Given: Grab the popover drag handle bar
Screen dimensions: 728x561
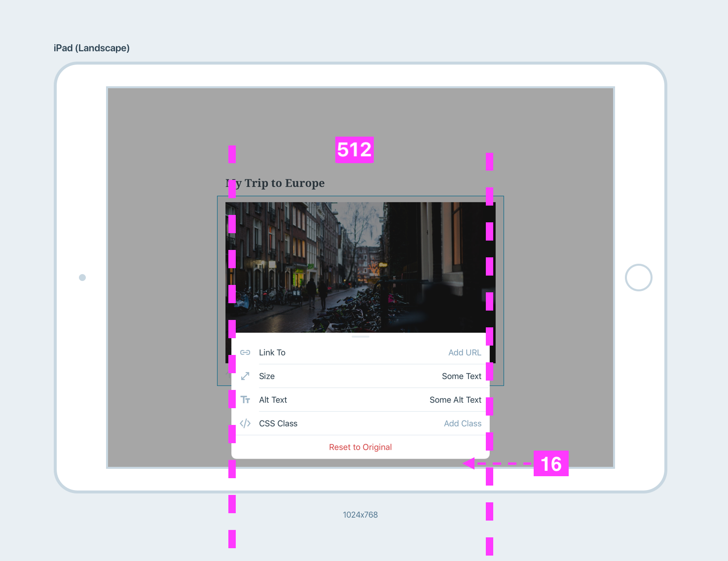Looking at the screenshot, I should click(x=360, y=336).
